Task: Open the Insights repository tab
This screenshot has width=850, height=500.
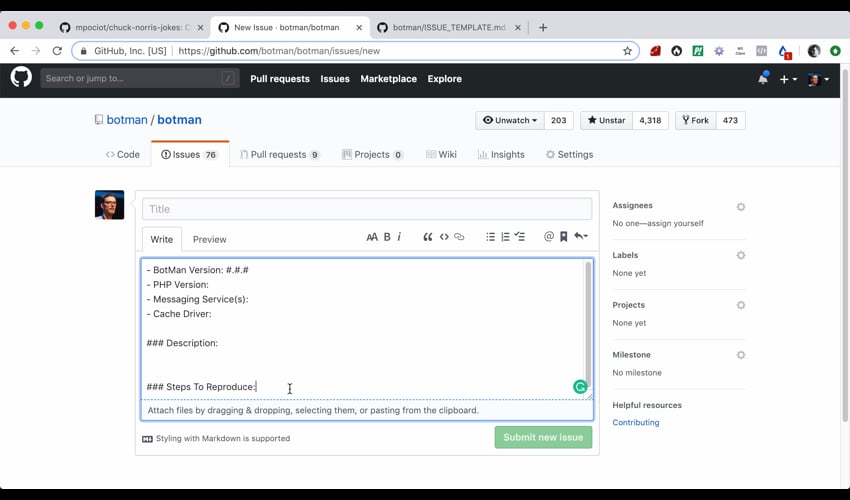Action: point(501,155)
